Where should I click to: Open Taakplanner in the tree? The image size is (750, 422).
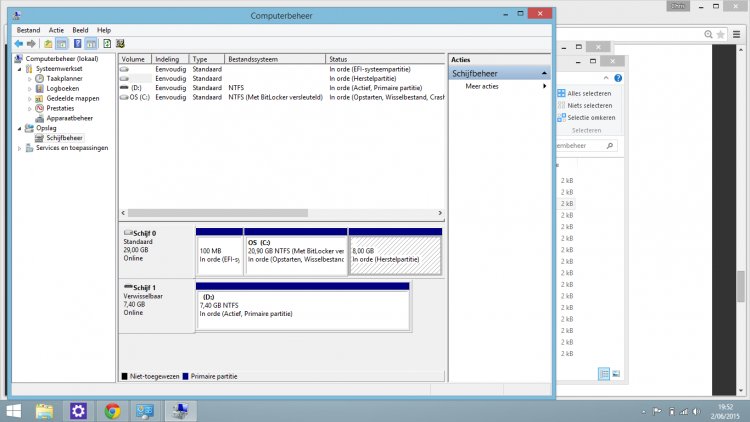tap(64, 78)
